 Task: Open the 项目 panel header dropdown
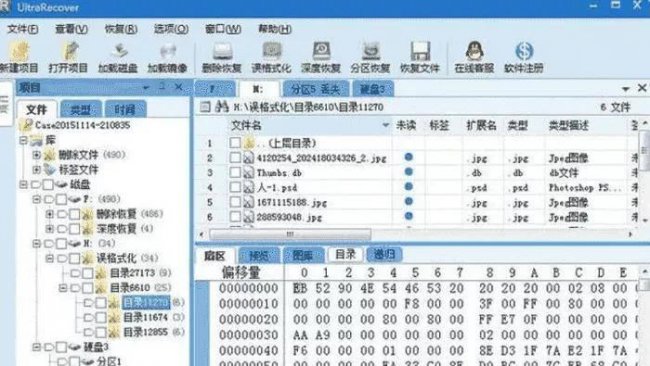tap(146, 87)
